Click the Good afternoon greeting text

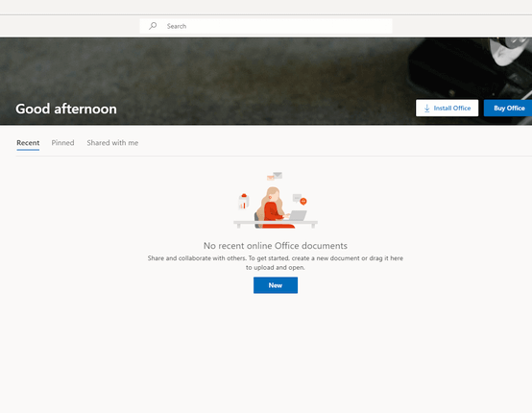click(66, 109)
